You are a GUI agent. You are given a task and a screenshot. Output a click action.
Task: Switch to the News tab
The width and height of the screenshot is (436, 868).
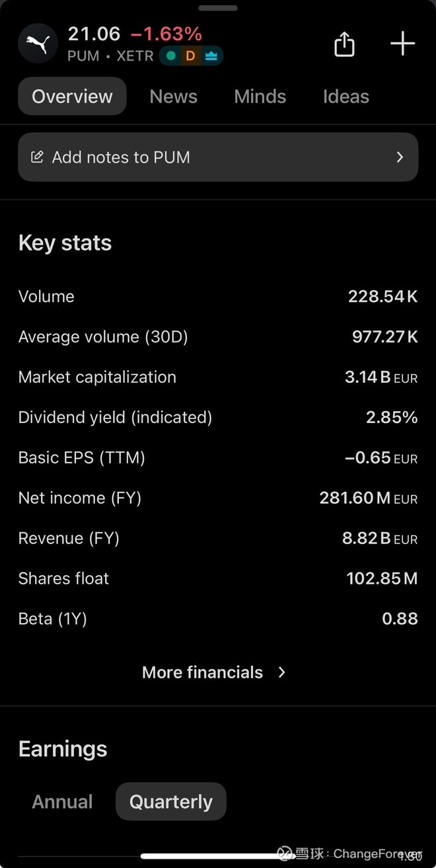(x=173, y=97)
